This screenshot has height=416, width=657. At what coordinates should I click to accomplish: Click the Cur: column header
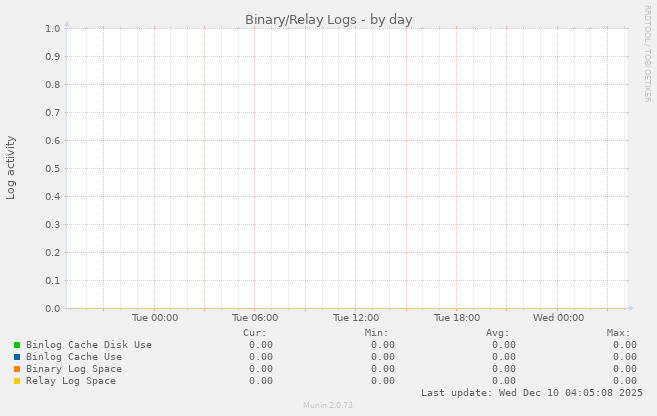(254, 333)
